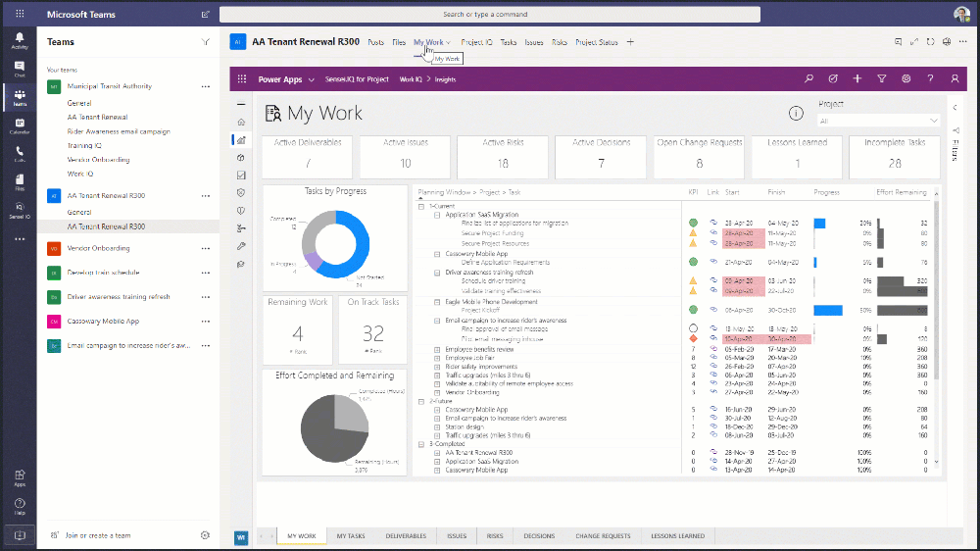Open LESSONS LEARNED report tab
The height and width of the screenshot is (551, 980).
pos(677,536)
